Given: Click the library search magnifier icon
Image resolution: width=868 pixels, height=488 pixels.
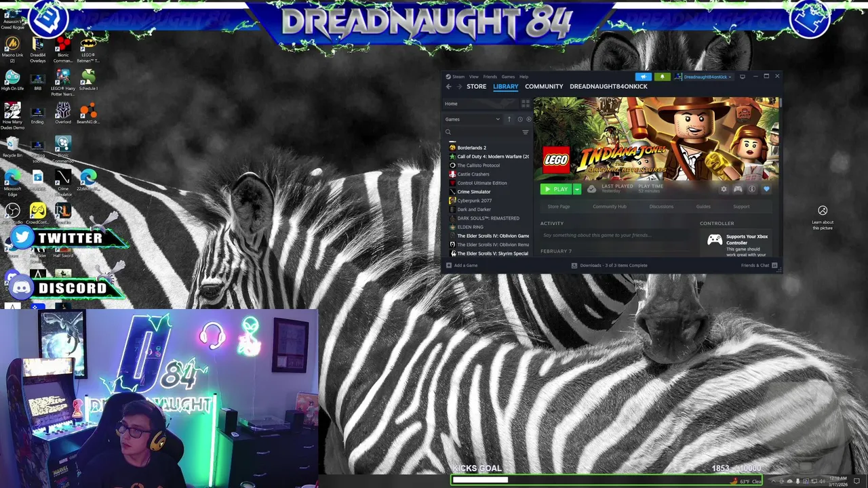Looking at the screenshot, I should 448,132.
